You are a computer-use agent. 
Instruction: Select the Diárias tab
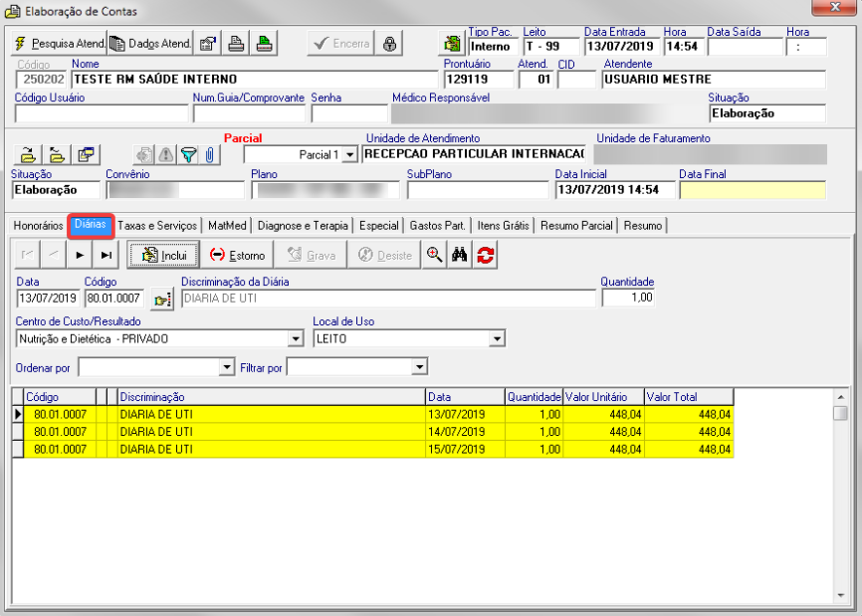coord(91,225)
